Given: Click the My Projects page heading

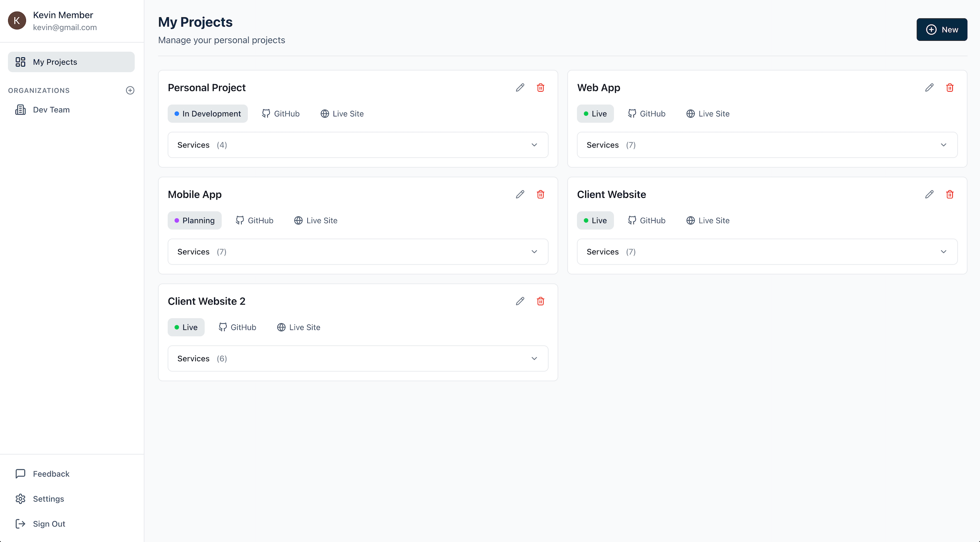Looking at the screenshot, I should click(195, 22).
